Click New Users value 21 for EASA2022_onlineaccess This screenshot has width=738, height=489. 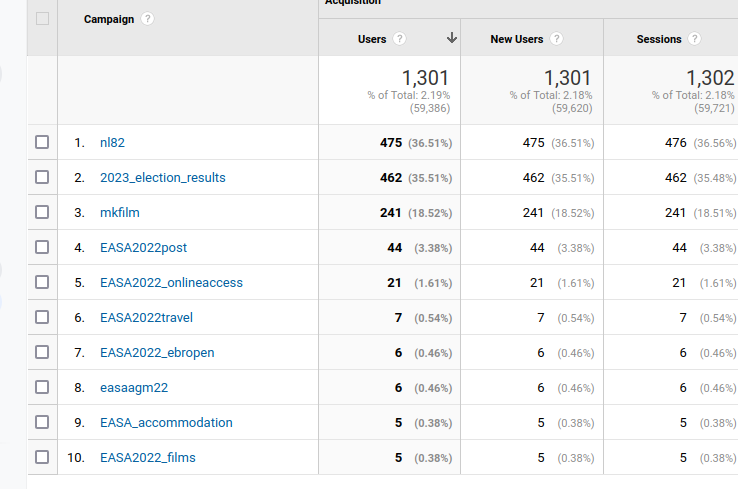click(537, 282)
